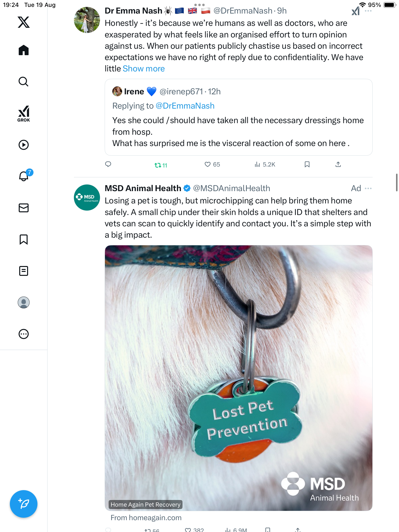Open the Home feed icon
The image size is (399, 532).
point(24,50)
